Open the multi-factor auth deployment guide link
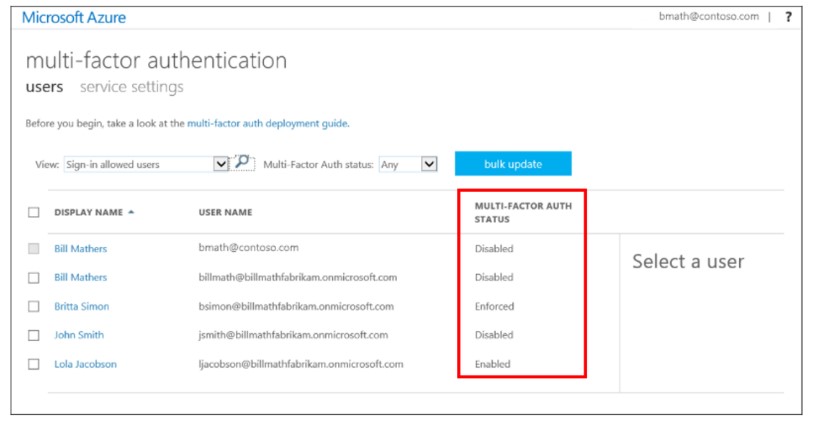 (267, 123)
